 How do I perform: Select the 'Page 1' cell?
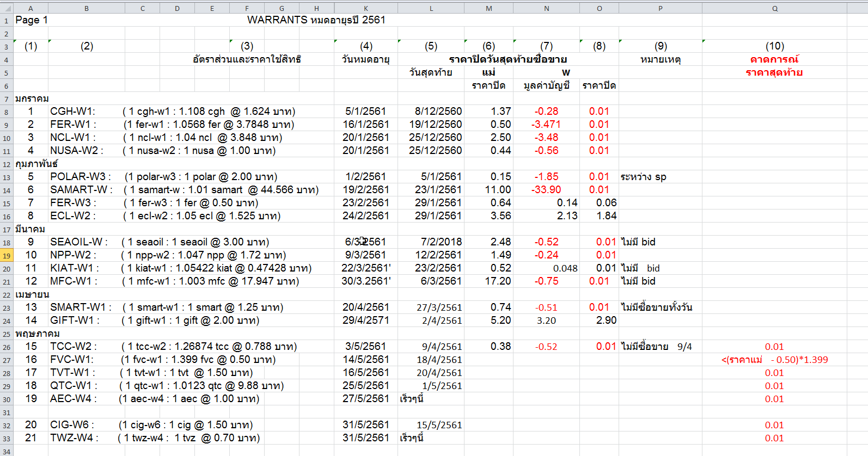(x=31, y=20)
